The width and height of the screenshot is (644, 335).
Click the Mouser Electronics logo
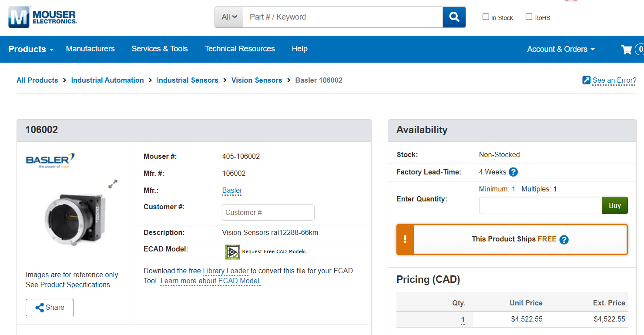click(x=43, y=17)
